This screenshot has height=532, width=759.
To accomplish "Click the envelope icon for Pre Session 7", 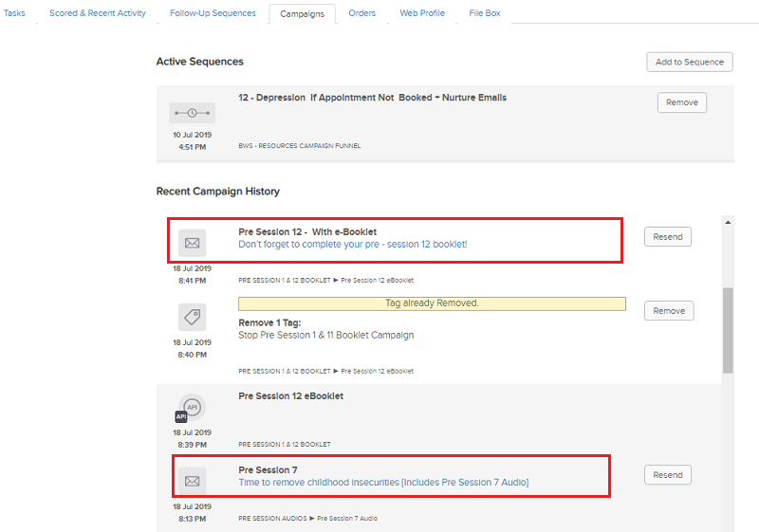I will pyautogui.click(x=192, y=481).
